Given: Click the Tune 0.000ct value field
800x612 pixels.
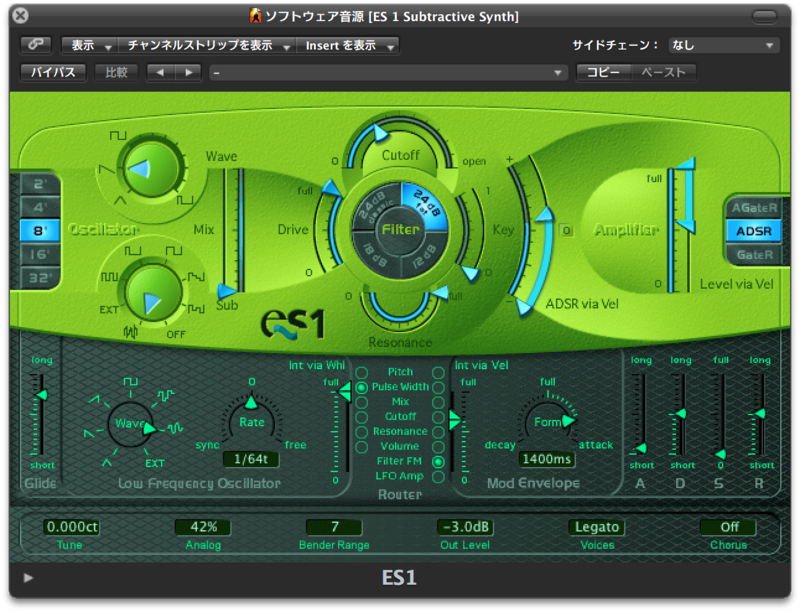Looking at the screenshot, I should [71, 527].
